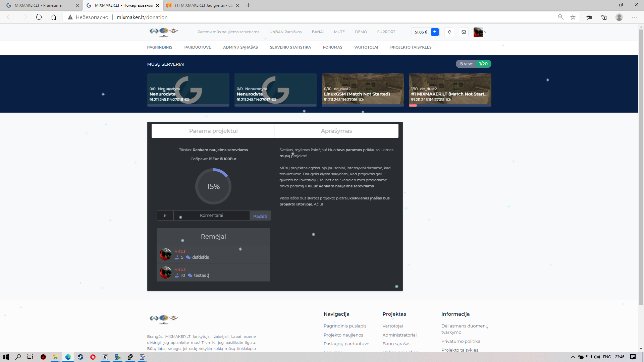Click Paremk mūs naujiems serveriams link
The height and width of the screenshot is (362, 644).
click(x=228, y=32)
